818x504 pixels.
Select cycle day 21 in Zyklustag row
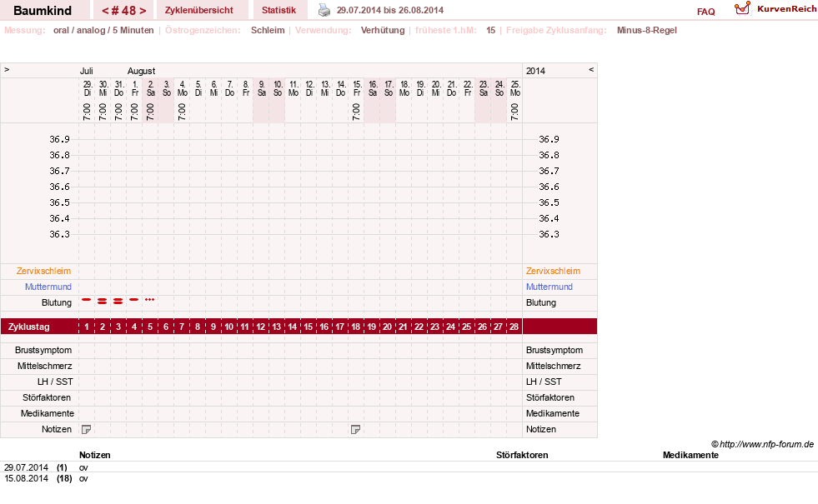point(404,327)
